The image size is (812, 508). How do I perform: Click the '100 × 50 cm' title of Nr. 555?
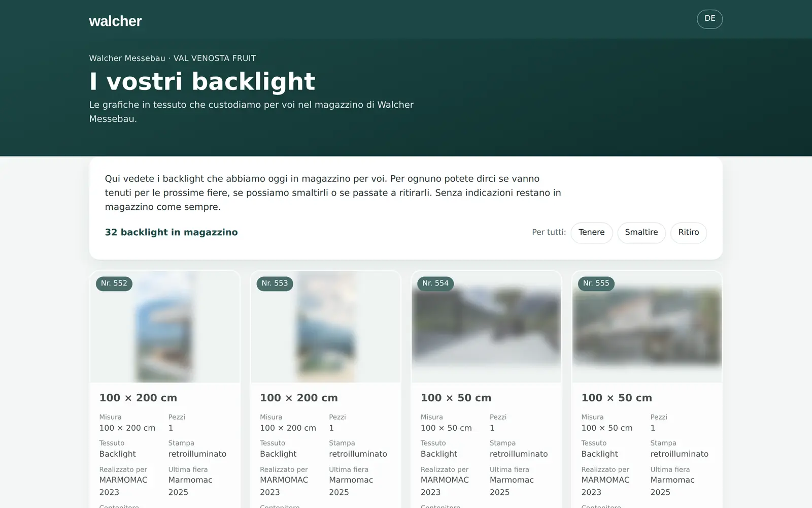[x=617, y=398]
